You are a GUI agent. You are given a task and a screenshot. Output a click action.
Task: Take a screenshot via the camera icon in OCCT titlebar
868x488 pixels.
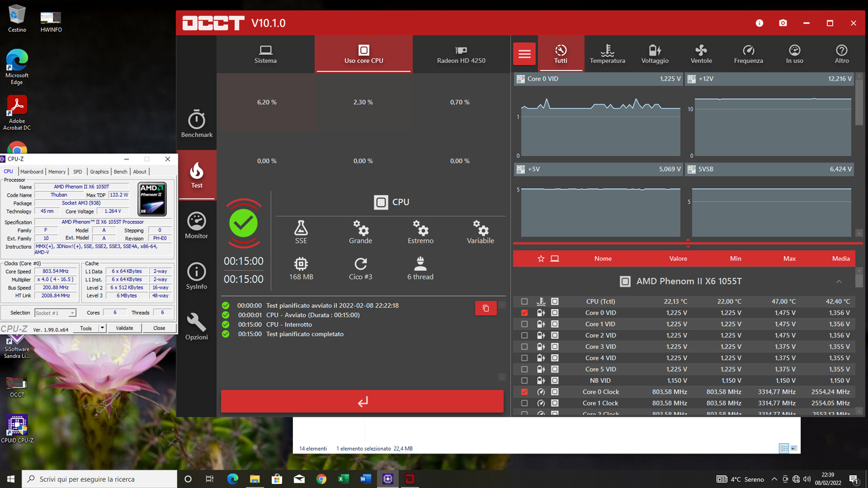click(783, 22)
